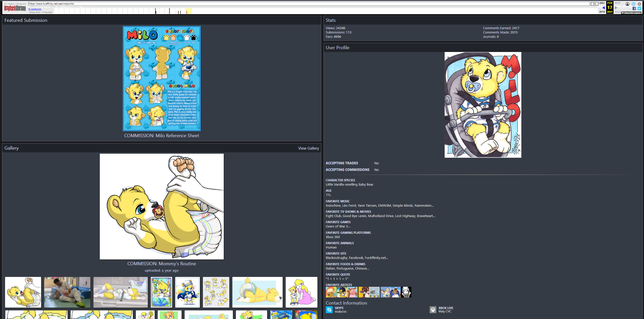644x319 pixels.
Task: Open first favorite artist avatar with rainbow background
Action: tap(331, 292)
